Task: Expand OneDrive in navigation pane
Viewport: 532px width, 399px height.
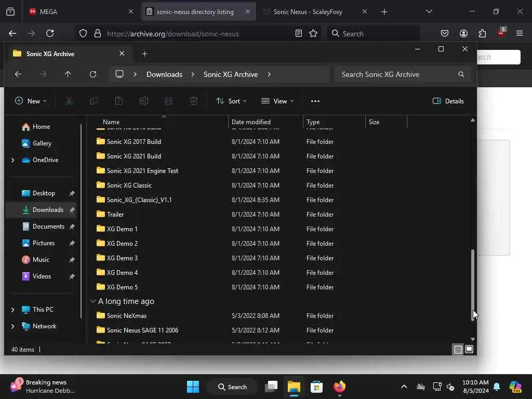Action: pos(12,160)
